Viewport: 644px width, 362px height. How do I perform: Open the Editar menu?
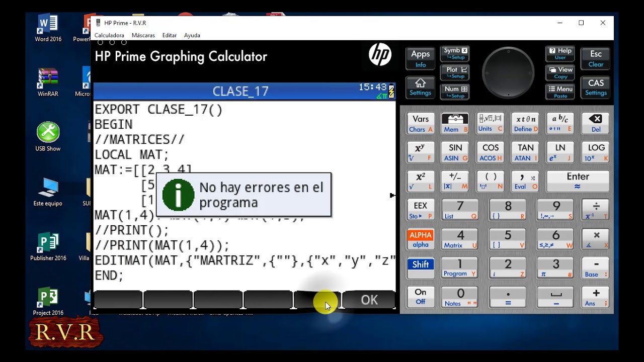[170, 35]
